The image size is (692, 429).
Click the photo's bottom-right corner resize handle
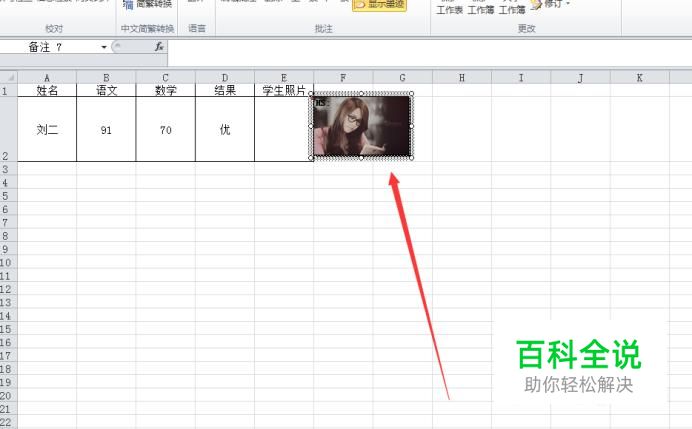coord(411,158)
